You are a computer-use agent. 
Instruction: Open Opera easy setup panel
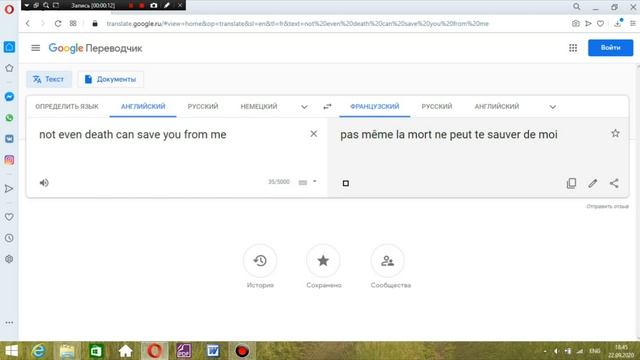tap(633, 24)
